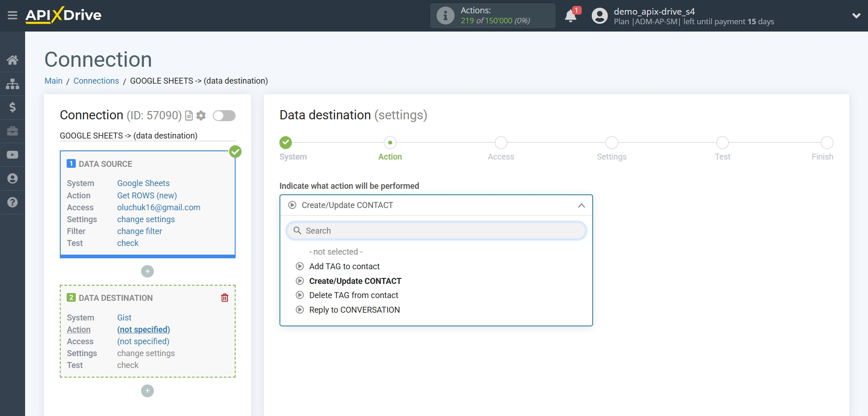
Task: Click the Help question mark icon
Action: click(x=12, y=202)
